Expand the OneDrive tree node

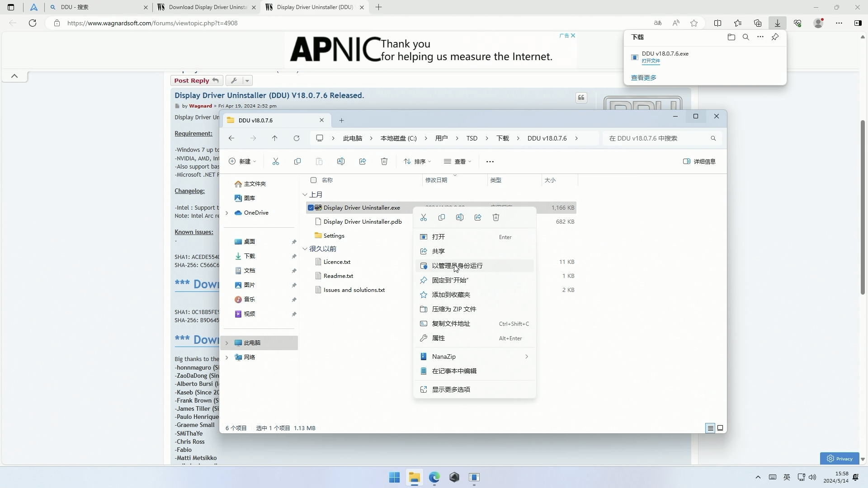[x=227, y=213]
